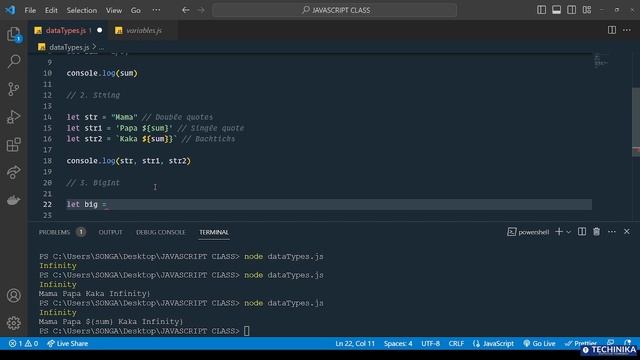Switch to the variables.js tab
This screenshot has height=360, width=640.
143,30
